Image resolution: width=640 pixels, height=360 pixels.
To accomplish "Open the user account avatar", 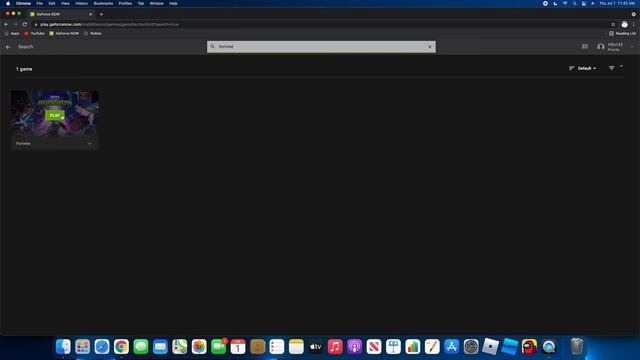I will (x=600, y=47).
